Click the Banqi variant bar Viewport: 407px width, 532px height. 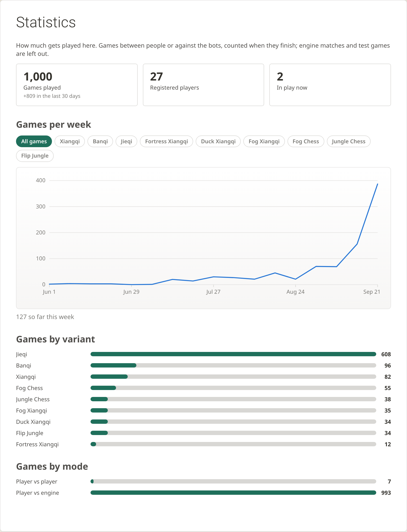tap(233, 365)
